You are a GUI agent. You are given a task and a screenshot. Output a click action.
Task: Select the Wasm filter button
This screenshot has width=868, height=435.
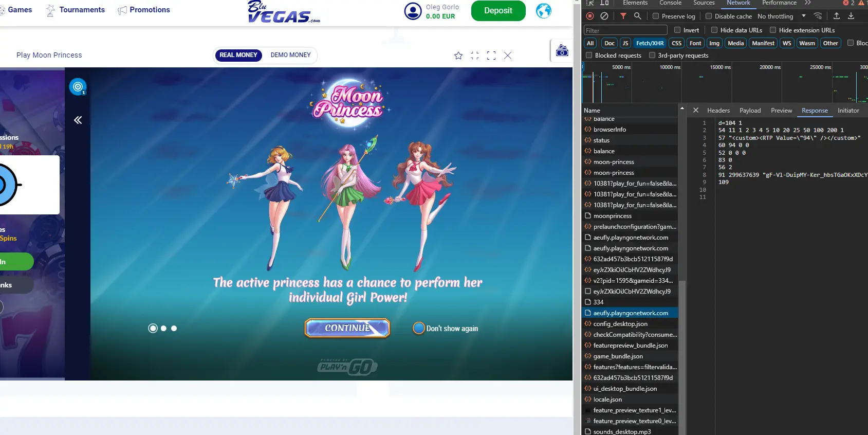[807, 43]
